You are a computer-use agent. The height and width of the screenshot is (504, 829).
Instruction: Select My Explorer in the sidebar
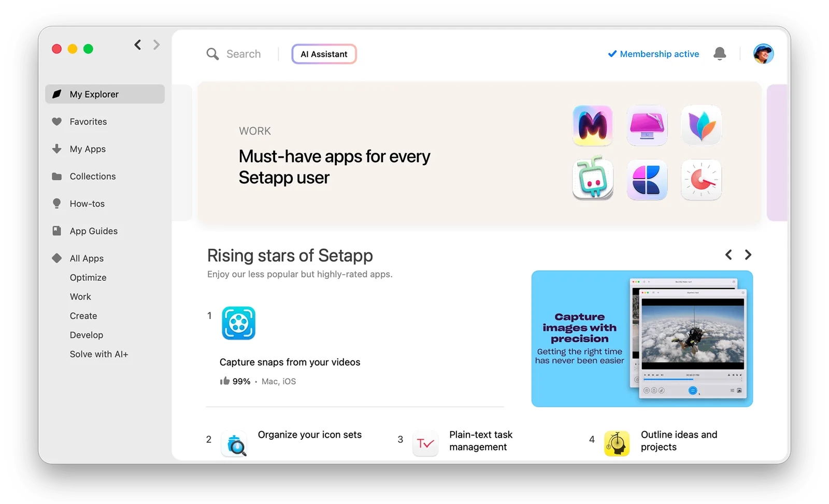105,94
